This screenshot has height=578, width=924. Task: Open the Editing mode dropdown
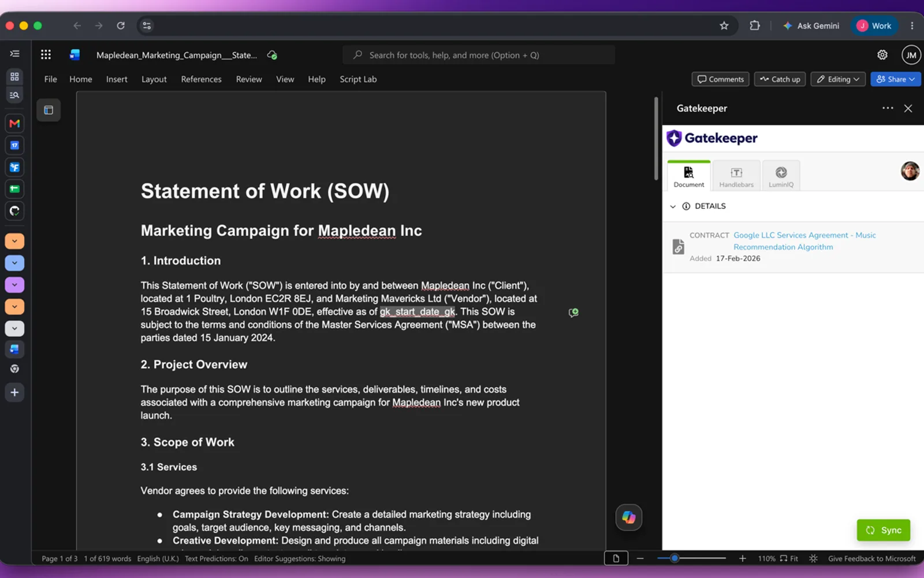(x=838, y=79)
